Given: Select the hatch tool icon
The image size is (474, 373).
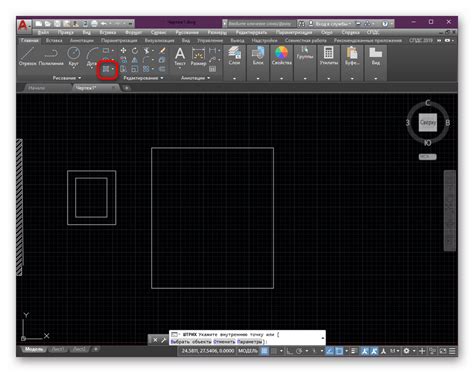Looking at the screenshot, I should click(x=105, y=69).
